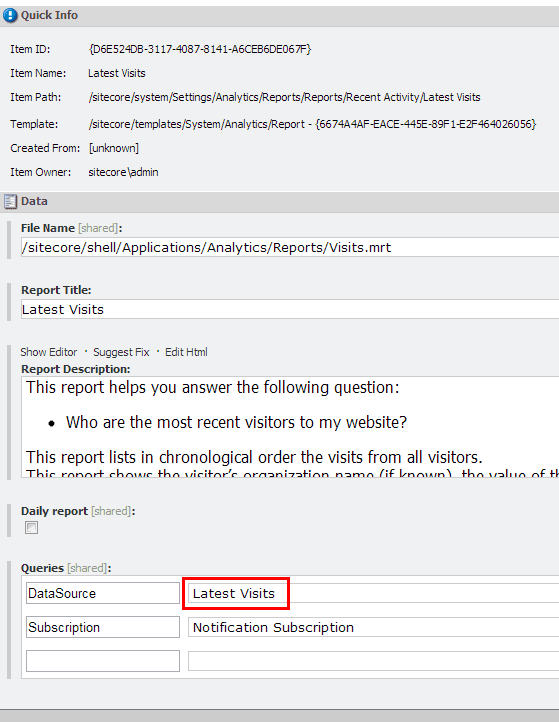Open Show Editor for Report Description
Image resolution: width=559 pixels, height=722 pixels.
pos(48,352)
